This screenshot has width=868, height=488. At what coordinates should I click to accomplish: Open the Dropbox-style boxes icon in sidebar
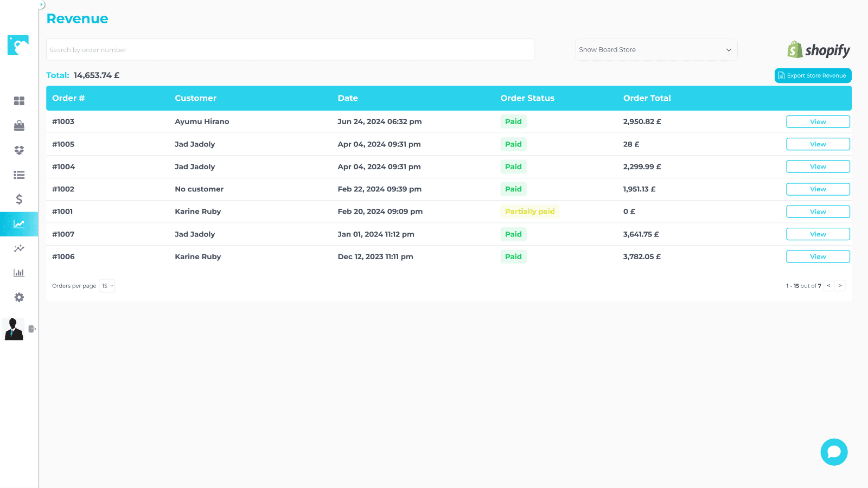coord(19,150)
